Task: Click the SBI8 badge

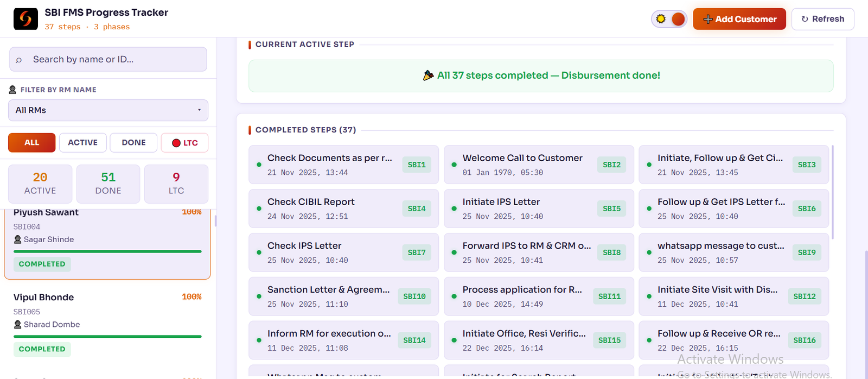Action: 611,252
